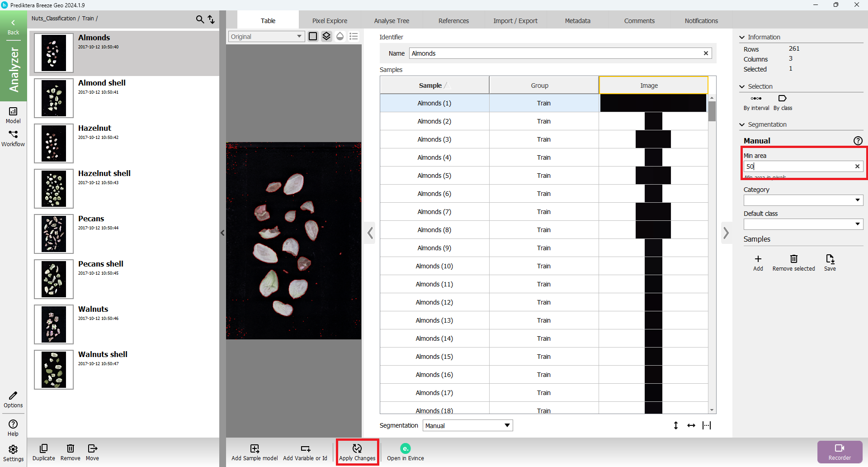Viewport: 868px width, 467px height.
Task: Toggle the square outline view button
Action: 313,36
